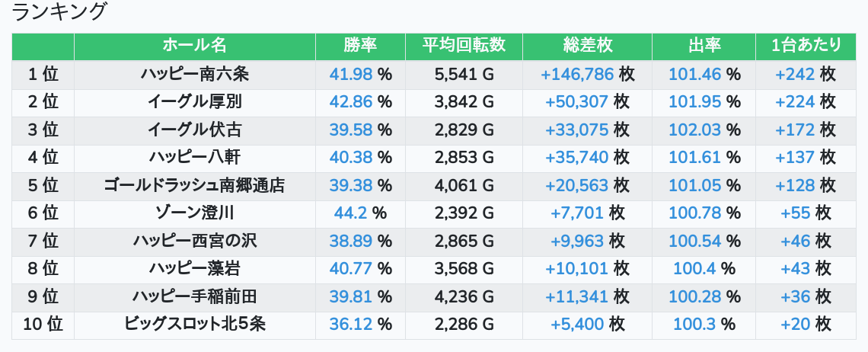This screenshot has width=868, height=352.
Task: Select the イーグル伏古 hall name
Action: pos(195,130)
